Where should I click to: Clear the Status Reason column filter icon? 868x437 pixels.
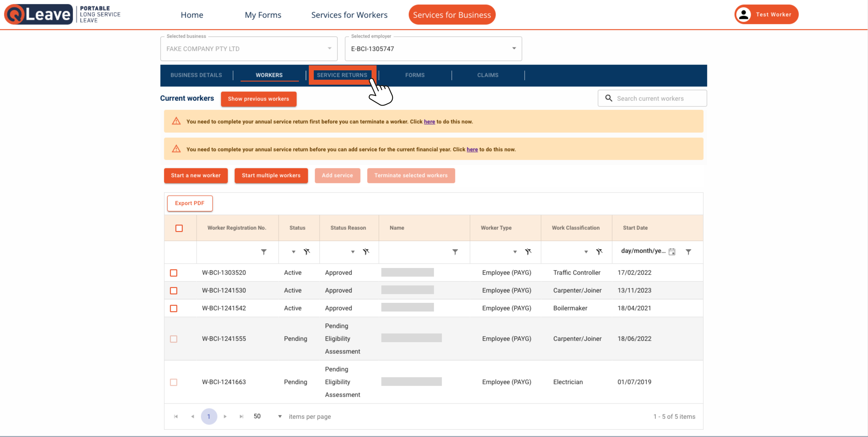pyautogui.click(x=366, y=252)
